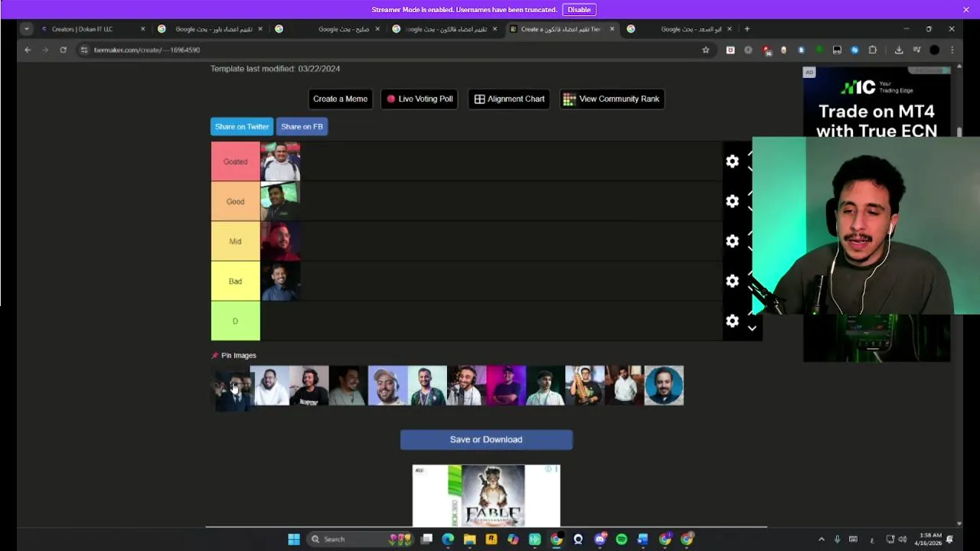The width and height of the screenshot is (980, 551).
Task: Open Discord from the taskbar
Action: point(599,540)
